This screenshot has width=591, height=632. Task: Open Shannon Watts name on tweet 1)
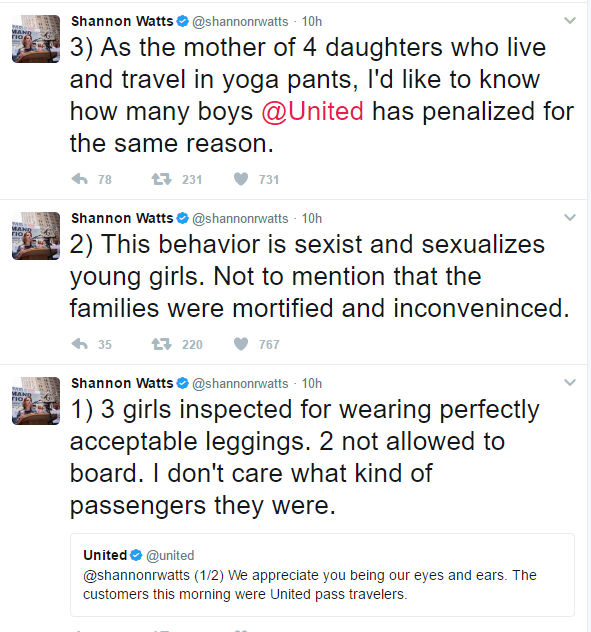point(122,383)
